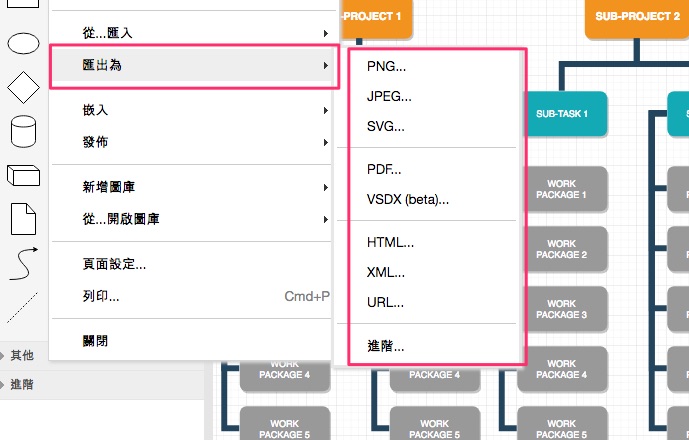Screen dimensions: 689x440
Task: Select the document page shape in sidebar
Action: pyautogui.click(x=23, y=219)
